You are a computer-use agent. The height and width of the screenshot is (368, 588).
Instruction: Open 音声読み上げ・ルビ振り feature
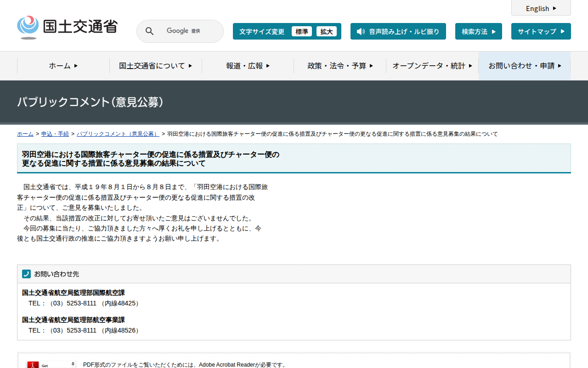[398, 31]
